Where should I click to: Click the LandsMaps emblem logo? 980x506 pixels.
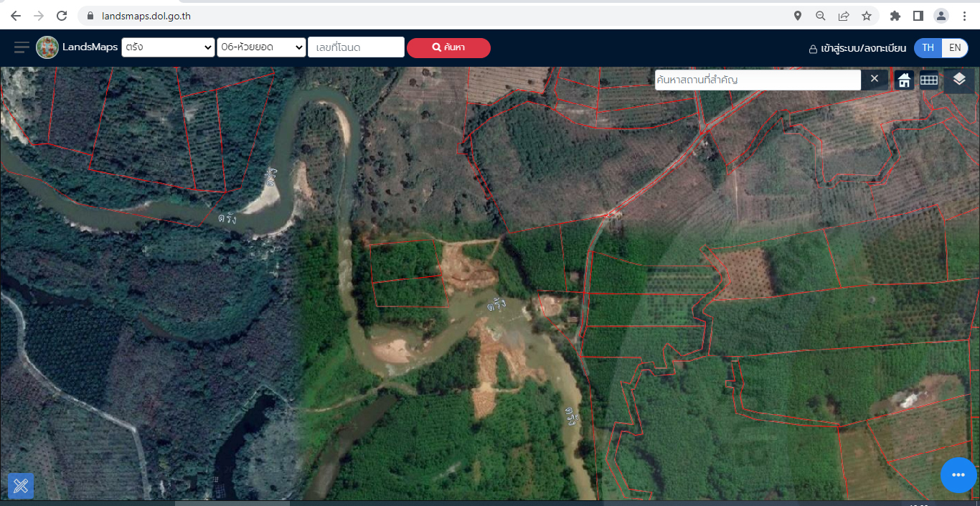pos(47,47)
